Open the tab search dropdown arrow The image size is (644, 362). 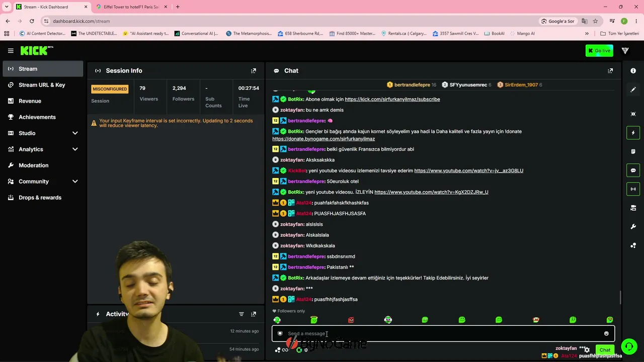[7, 7]
